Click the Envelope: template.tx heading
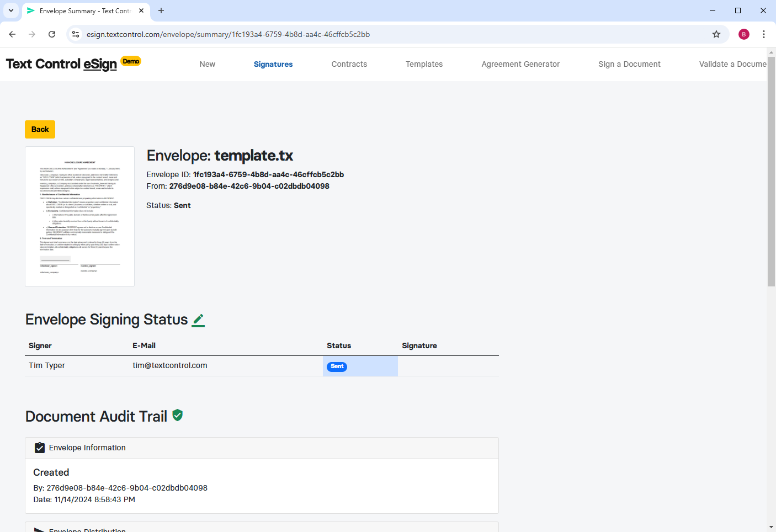The width and height of the screenshot is (776, 532). pos(220,156)
